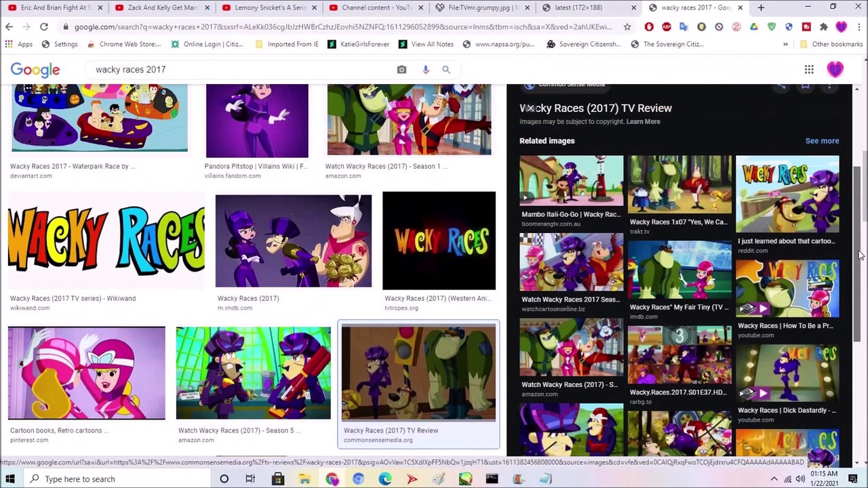
Task: Open Task View on the taskbar
Action: (250, 479)
